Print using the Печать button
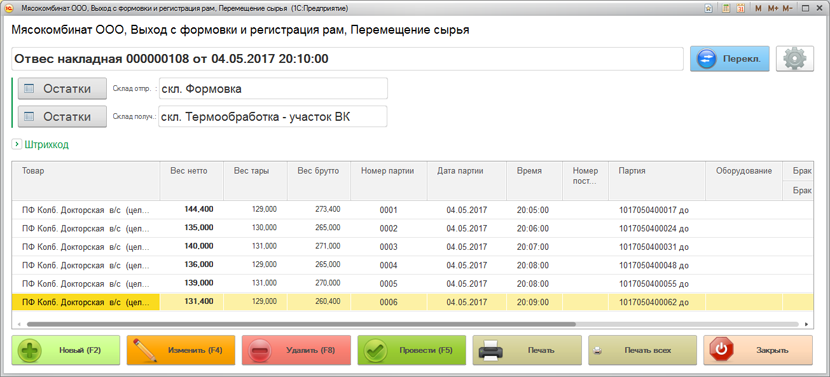Viewport: 830px width, 377px height. pos(527,350)
